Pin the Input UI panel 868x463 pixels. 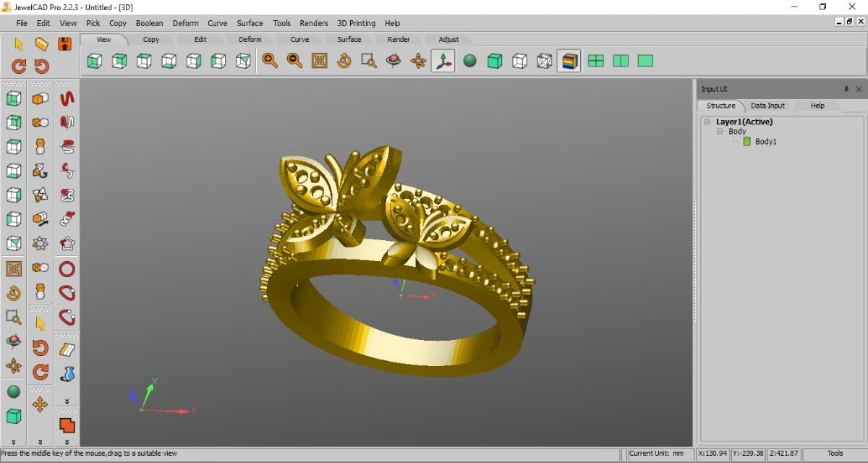click(x=847, y=88)
